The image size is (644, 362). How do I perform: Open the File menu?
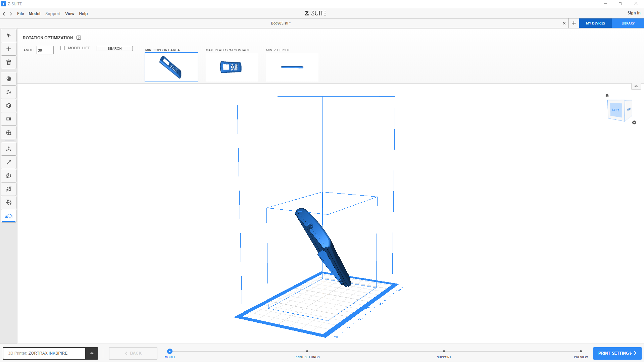(20, 14)
